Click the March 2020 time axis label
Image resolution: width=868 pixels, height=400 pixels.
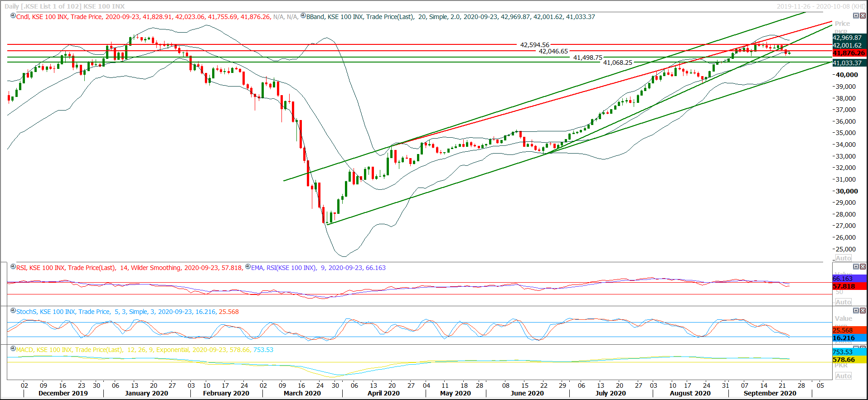coord(302,393)
